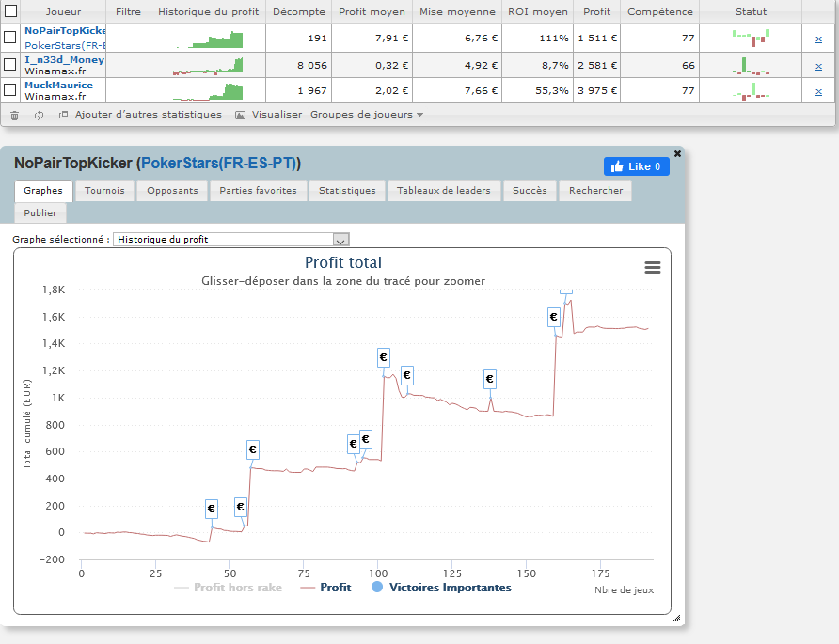
Task: Toggle Profit hors rake legend series
Action: pos(228,588)
